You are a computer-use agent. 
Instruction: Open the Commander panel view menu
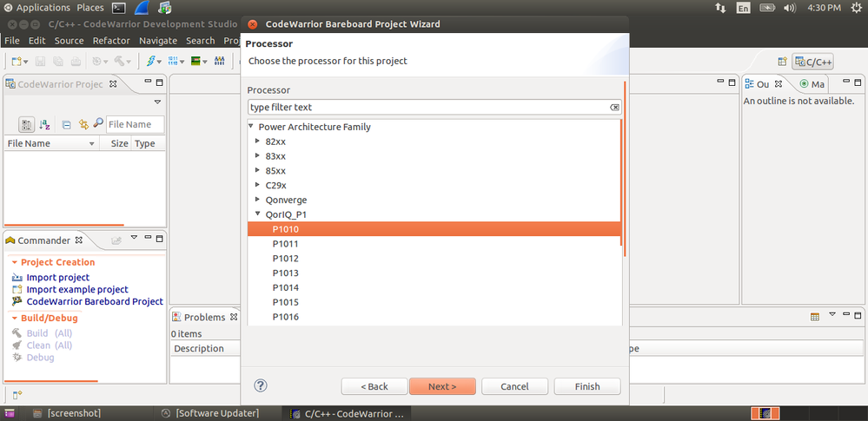(x=134, y=237)
